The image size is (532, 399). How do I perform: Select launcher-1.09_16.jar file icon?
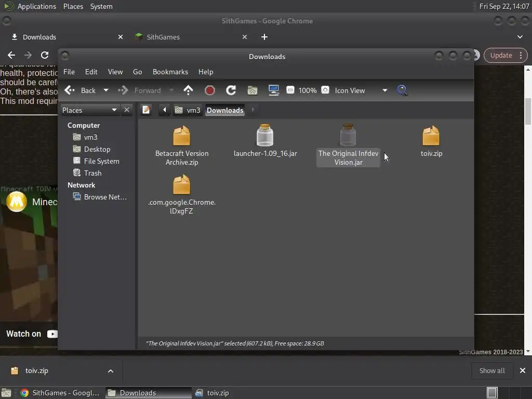click(264, 135)
